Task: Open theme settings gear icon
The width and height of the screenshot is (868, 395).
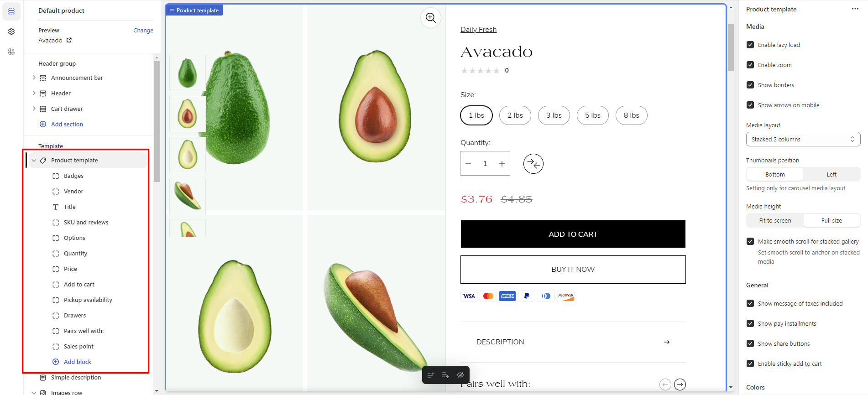Action: point(11,31)
